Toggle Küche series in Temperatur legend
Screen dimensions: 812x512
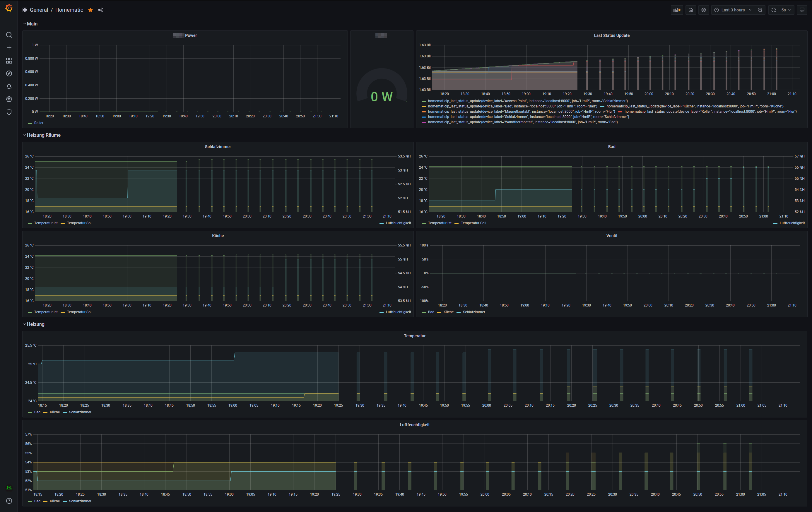coord(55,412)
